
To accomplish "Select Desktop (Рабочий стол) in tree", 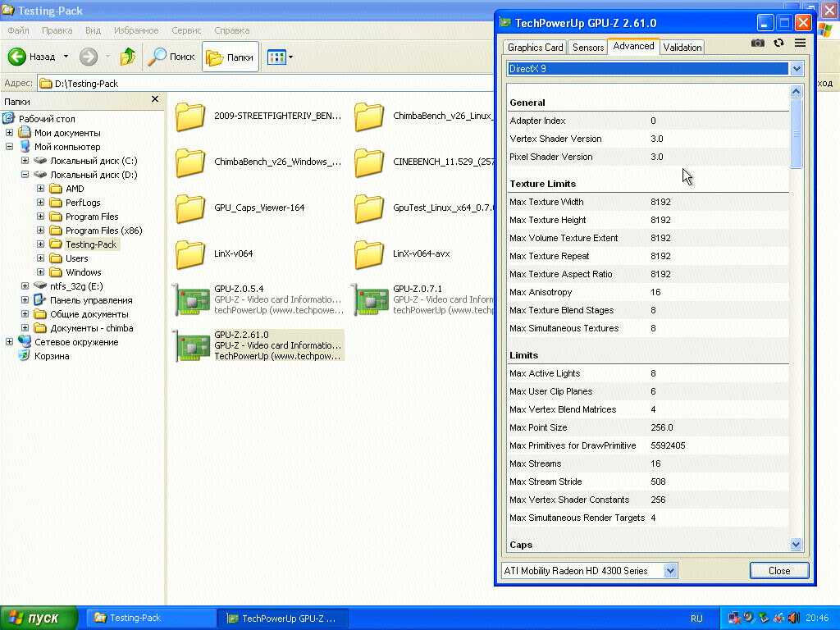I will click(47, 119).
